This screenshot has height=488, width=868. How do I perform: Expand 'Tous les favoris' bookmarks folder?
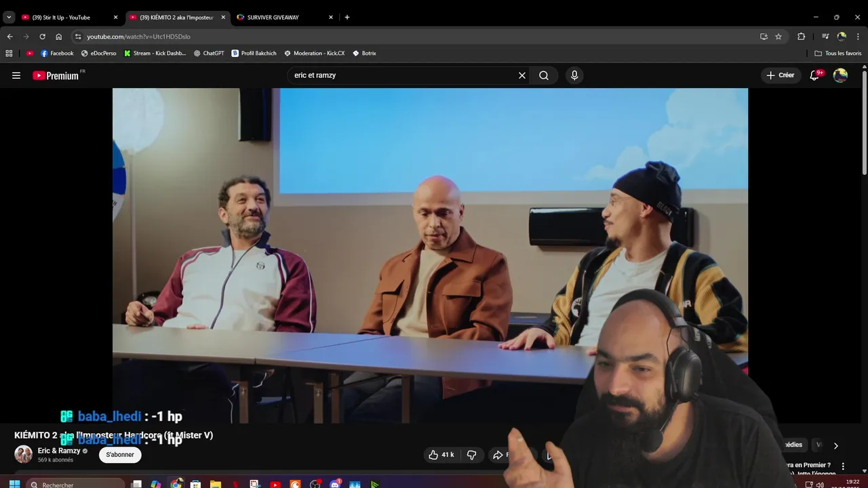coord(838,53)
